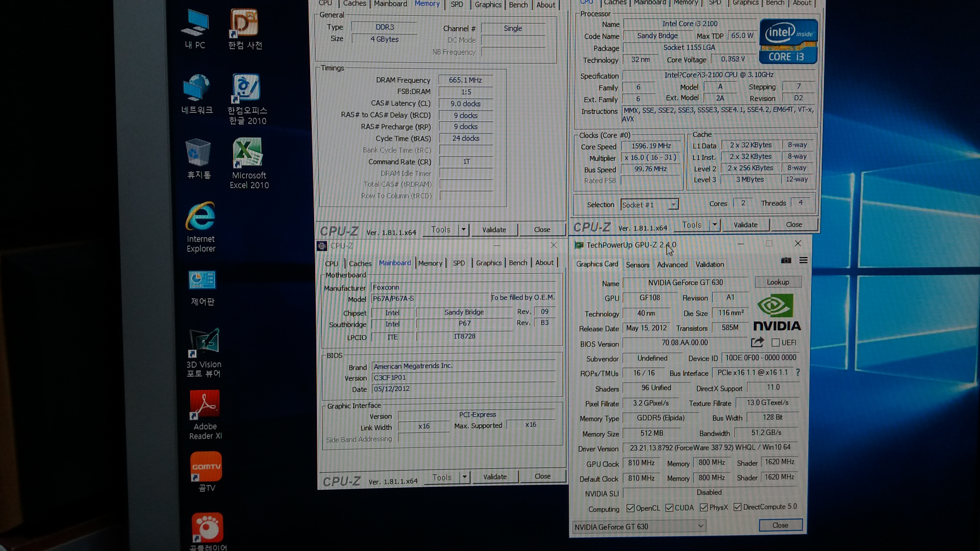
Task: Click the Lookup button in GPU-Z
Action: pos(778,282)
